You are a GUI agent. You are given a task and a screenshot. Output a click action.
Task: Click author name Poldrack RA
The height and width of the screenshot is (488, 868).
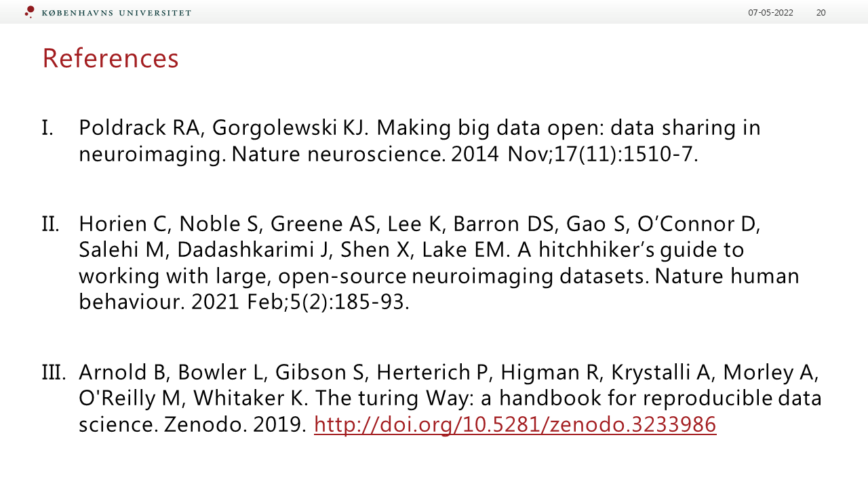(x=141, y=127)
